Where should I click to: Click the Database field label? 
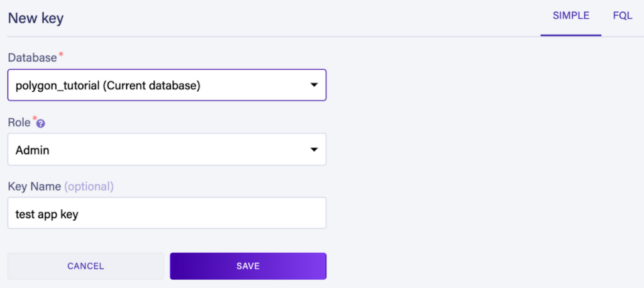click(x=31, y=58)
